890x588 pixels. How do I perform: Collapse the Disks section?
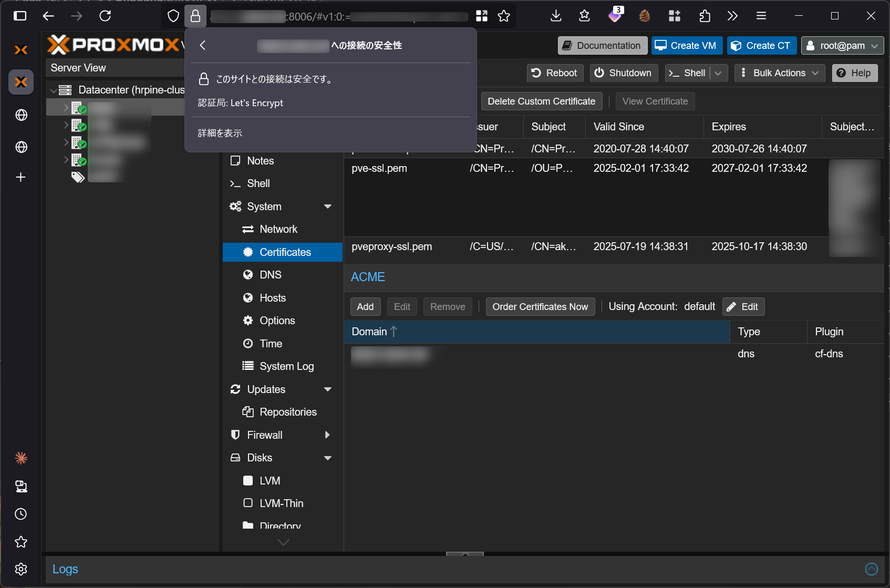pos(328,458)
